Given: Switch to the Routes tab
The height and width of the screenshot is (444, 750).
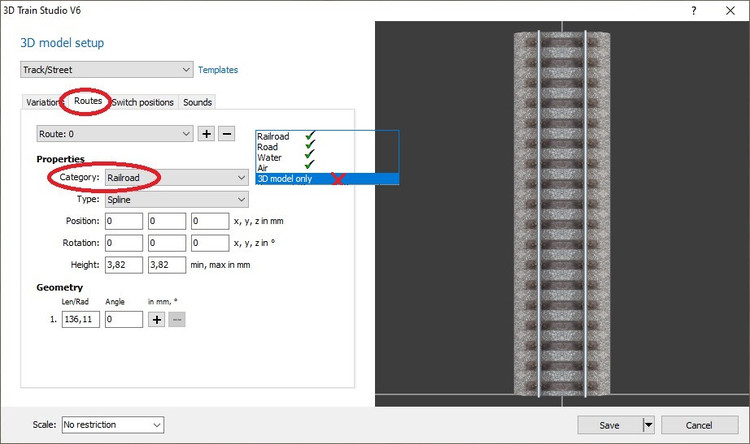Looking at the screenshot, I should click(x=88, y=102).
